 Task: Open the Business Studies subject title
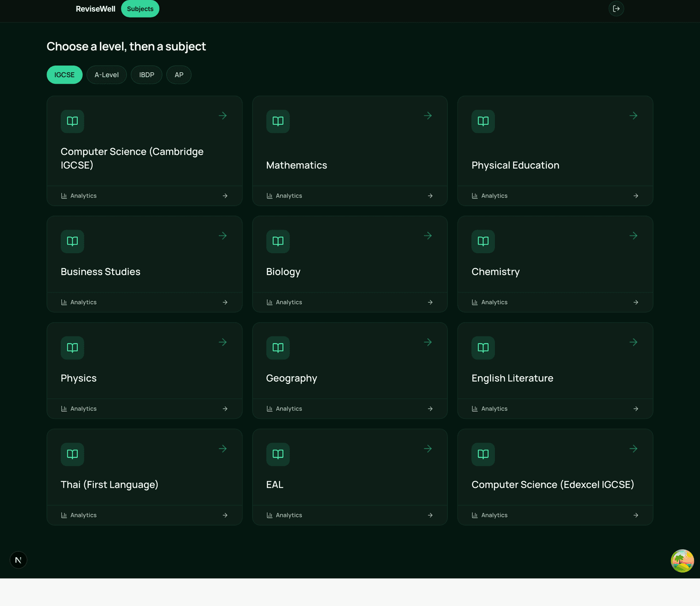pos(101,272)
